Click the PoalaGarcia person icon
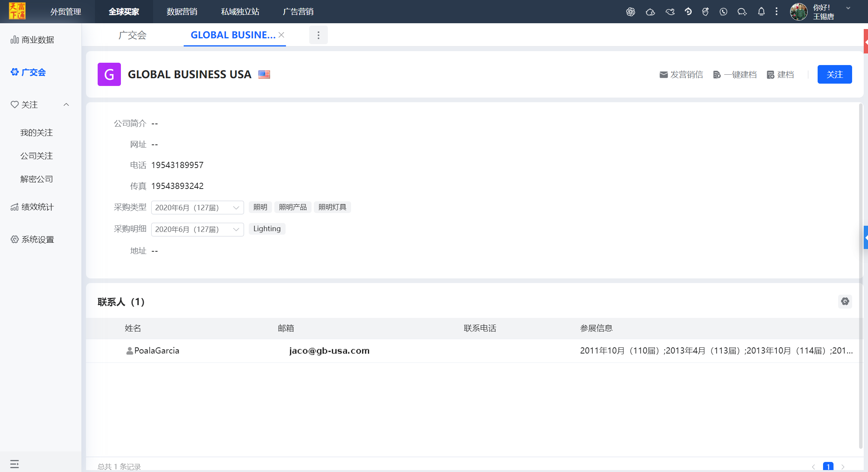This screenshot has width=868, height=472. pos(129,351)
